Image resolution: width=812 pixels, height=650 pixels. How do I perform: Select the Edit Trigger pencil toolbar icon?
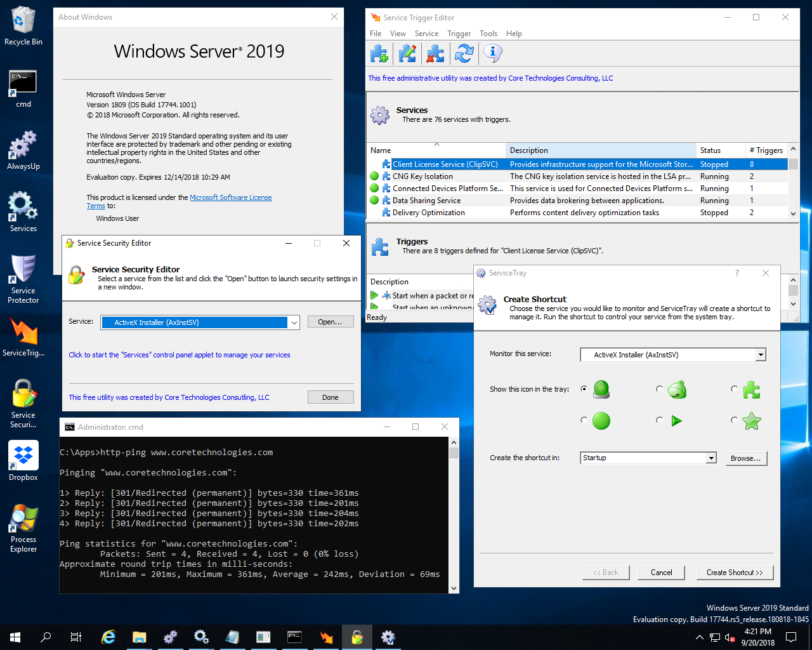[x=407, y=53]
